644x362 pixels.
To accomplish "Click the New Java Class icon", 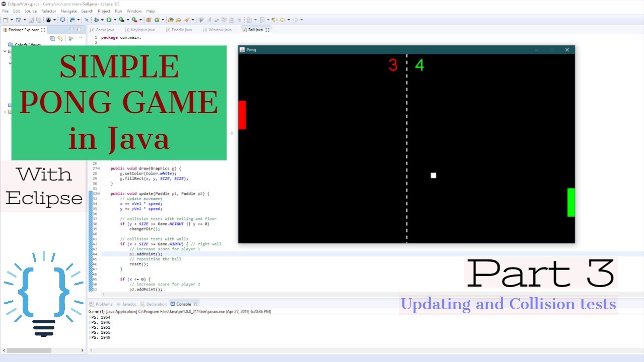I will tap(156, 20).
